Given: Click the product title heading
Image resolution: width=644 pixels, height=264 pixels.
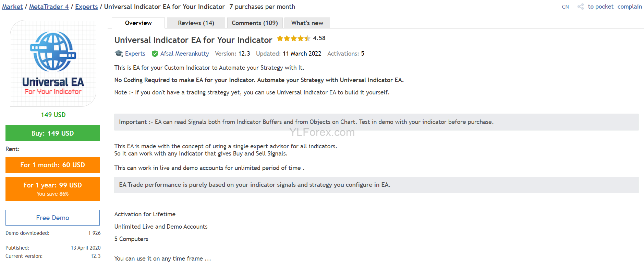Looking at the screenshot, I should [x=193, y=40].
